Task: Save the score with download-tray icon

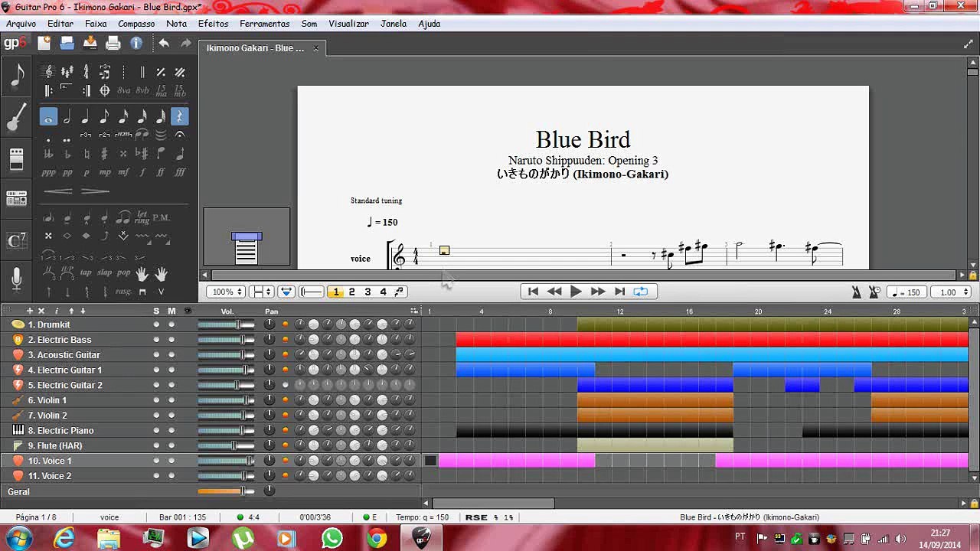Action: pyautogui.click(x=90, y=43)
